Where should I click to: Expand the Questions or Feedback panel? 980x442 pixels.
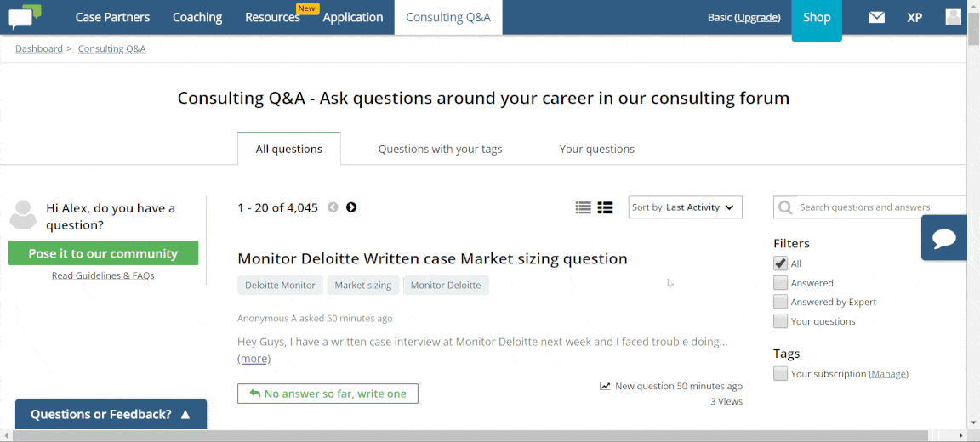coord(111,414)
